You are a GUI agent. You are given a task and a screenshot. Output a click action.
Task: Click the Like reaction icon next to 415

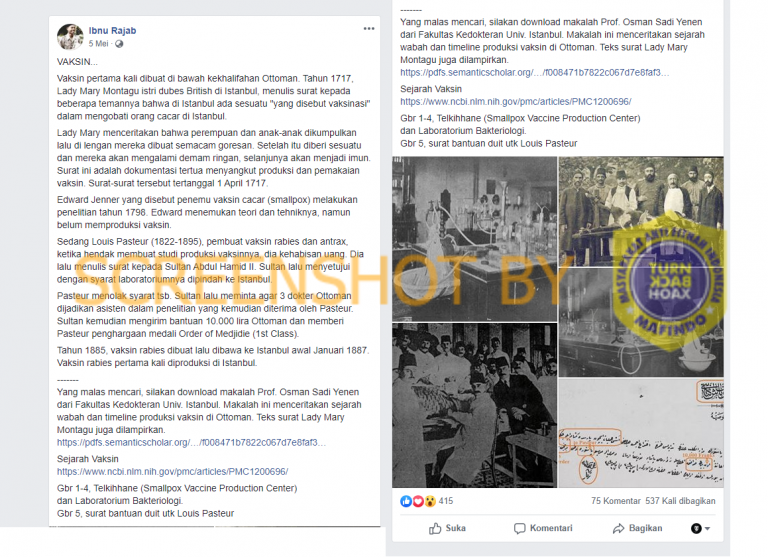click(406, 501)
